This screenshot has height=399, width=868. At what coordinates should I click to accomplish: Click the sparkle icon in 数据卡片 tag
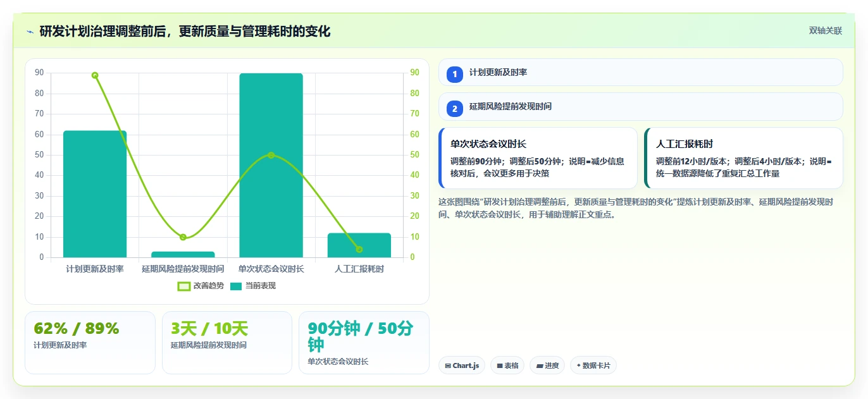pos(578,365)
